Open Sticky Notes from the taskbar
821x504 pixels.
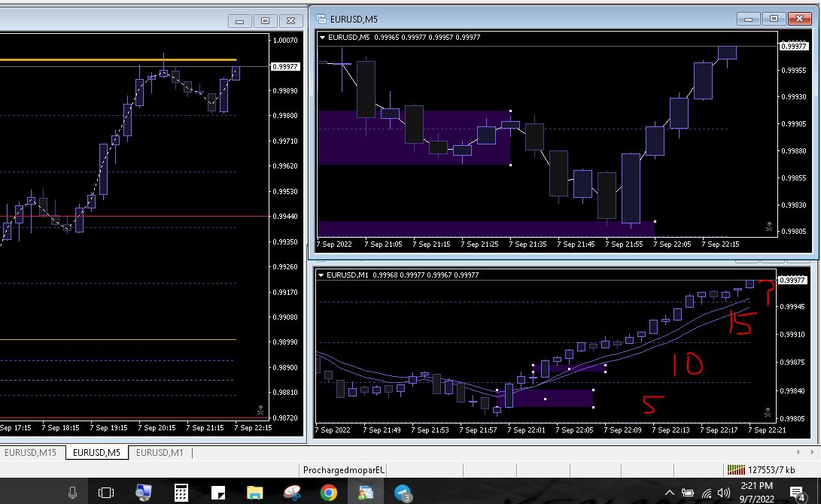218,493
